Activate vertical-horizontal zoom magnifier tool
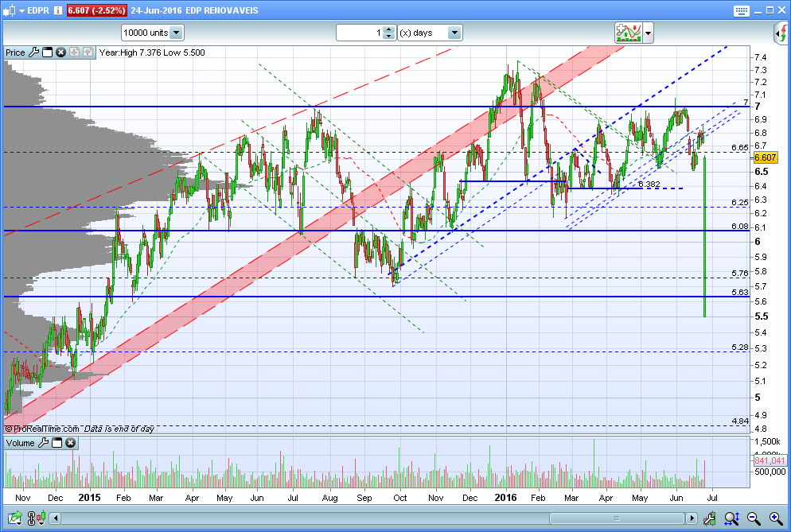 pos(731,518)
